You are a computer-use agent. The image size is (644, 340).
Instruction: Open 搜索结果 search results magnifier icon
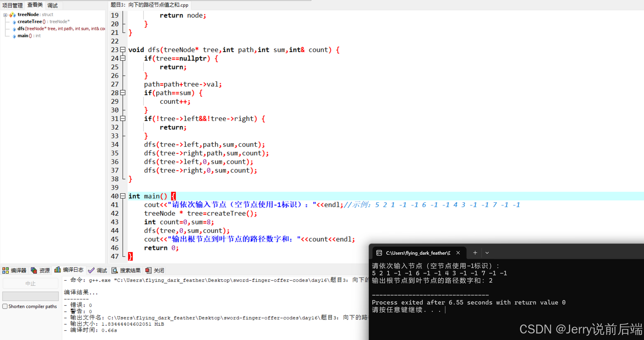(115, 270)
